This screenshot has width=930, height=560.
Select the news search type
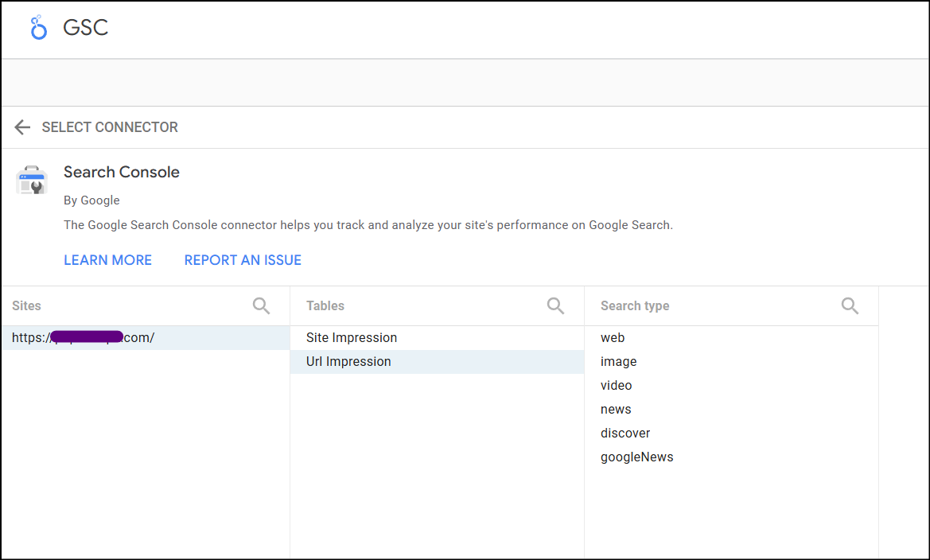[730, 410]
